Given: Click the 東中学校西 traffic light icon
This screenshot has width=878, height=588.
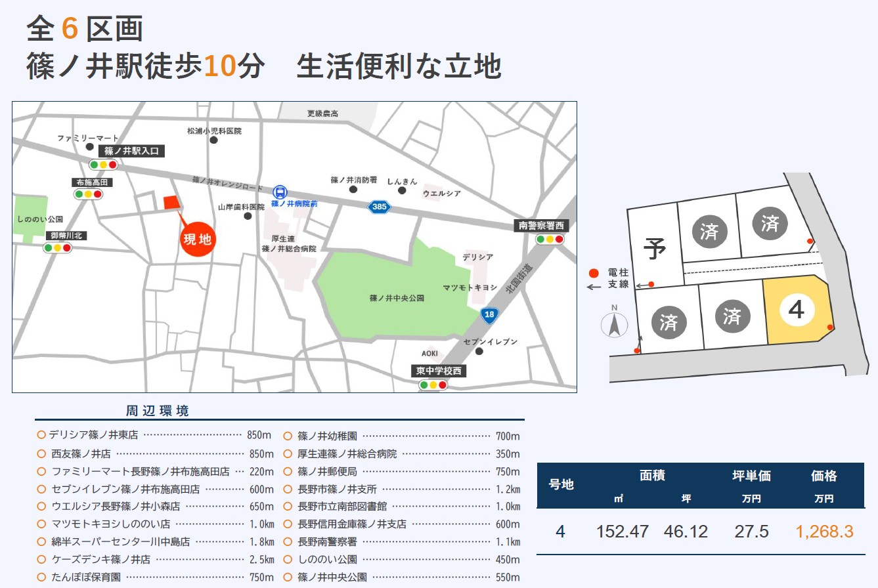Looking at the screenshot, I should [433, 385].
